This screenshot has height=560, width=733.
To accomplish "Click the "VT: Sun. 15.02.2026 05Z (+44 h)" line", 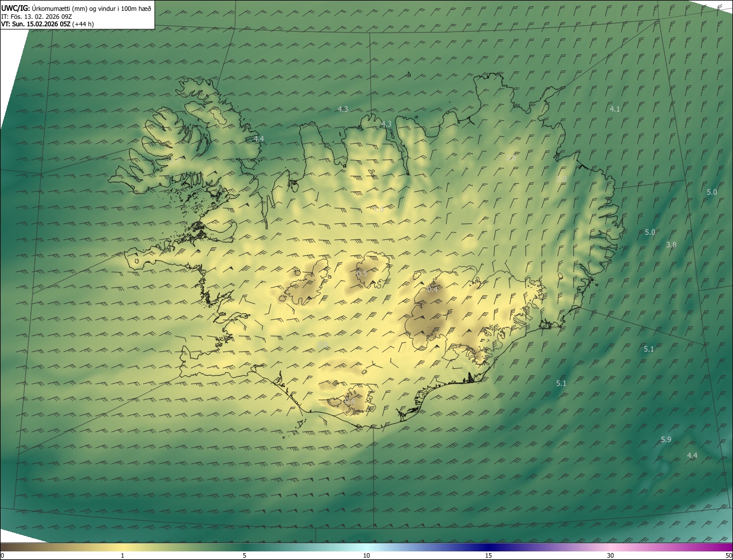I will point(48,24).
